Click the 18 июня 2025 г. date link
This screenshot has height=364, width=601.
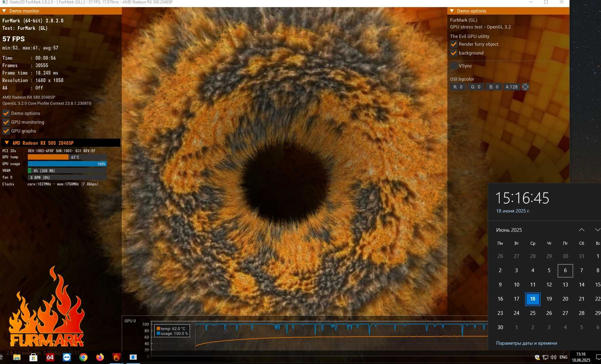point(513,211)
